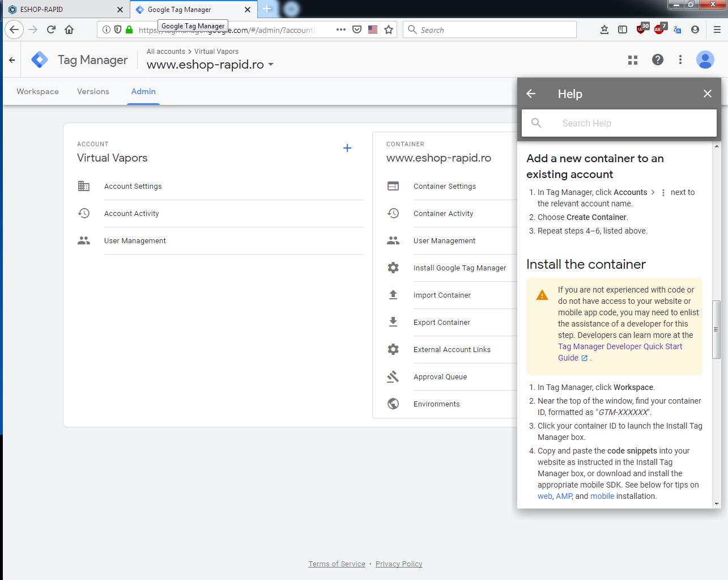Click the Account Settings building icon

tap(84, 186)
